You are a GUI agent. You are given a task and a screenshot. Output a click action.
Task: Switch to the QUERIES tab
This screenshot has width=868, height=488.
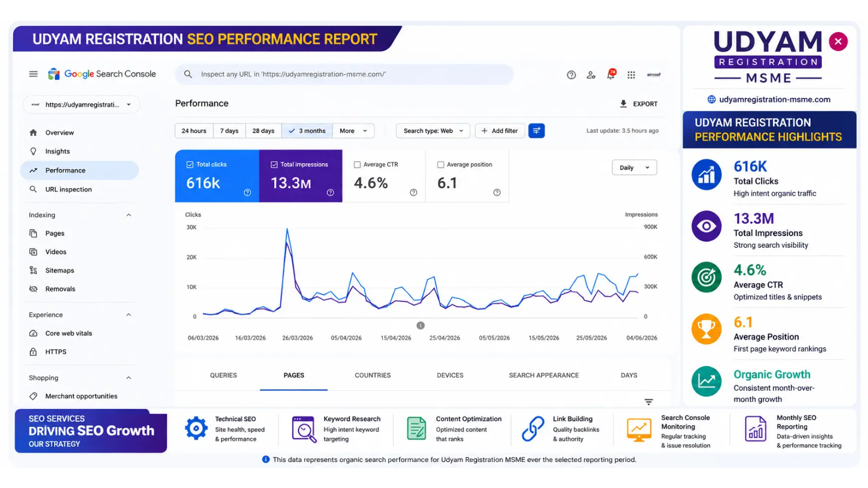point(224,375)
